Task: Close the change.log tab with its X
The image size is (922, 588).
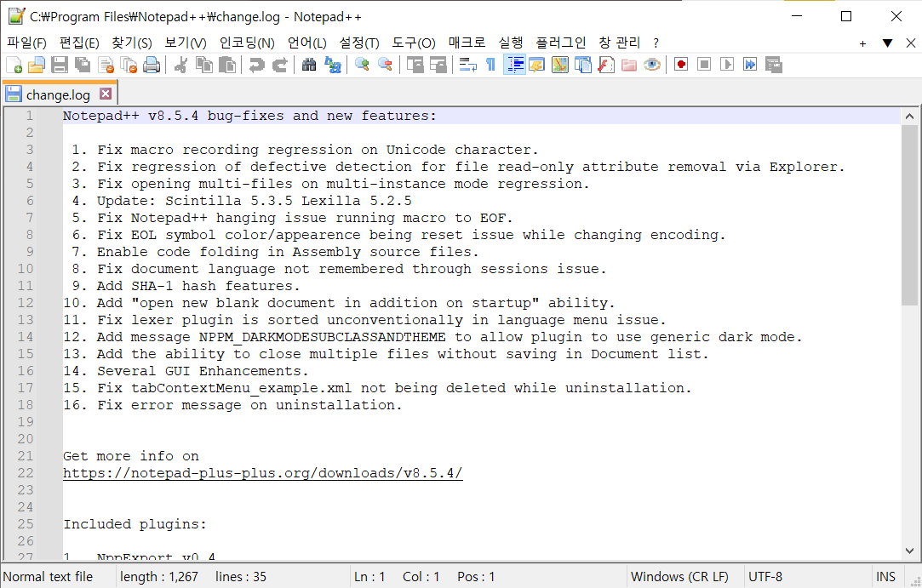Action: click(x=106, y=94)
